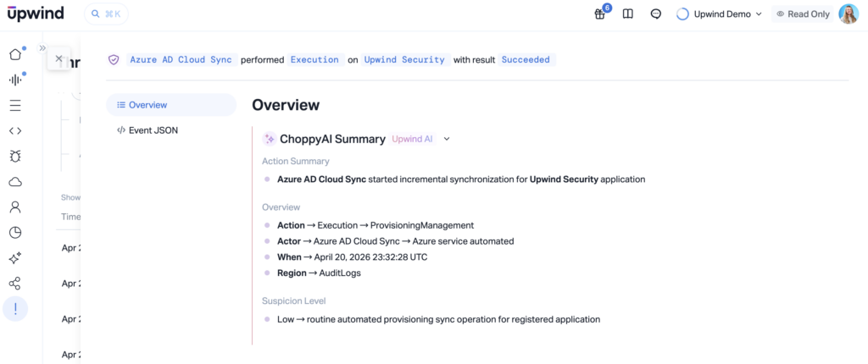This screenshot has width=868, height=364.
Task: Click the Suspicion Level label
Action: [x=294, y=301]
